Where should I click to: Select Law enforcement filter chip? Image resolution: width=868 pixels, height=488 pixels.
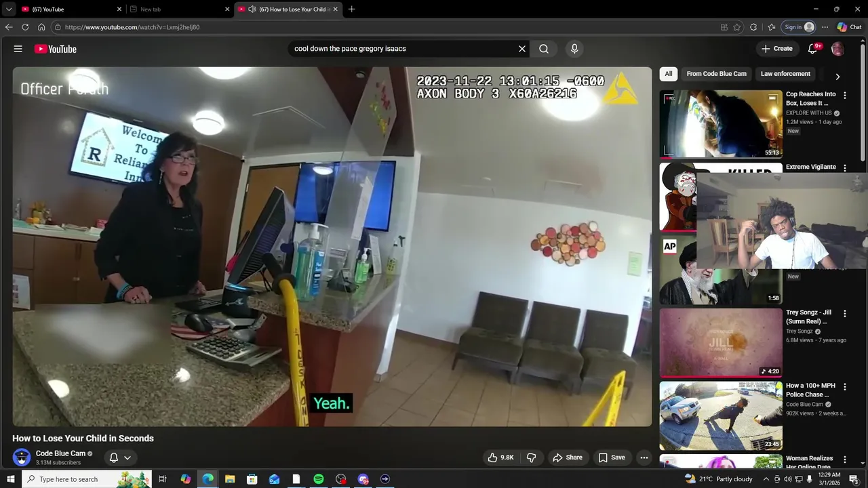tap(785, 74)
